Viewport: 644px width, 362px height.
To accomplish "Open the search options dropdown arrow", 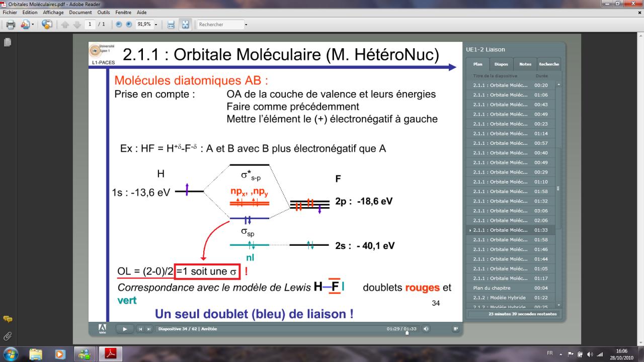I will (246, 24).
